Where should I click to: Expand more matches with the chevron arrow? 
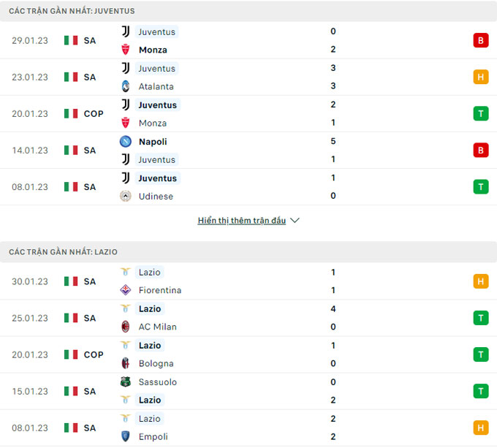tap(295, 220)
